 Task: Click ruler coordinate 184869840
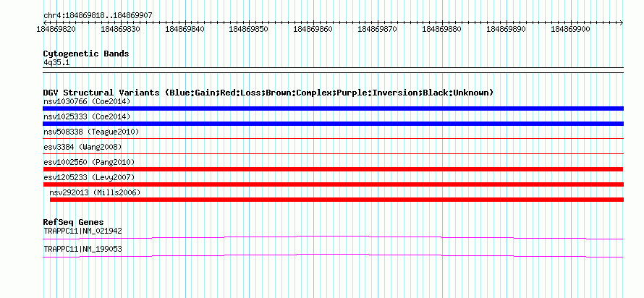point(185,29)
